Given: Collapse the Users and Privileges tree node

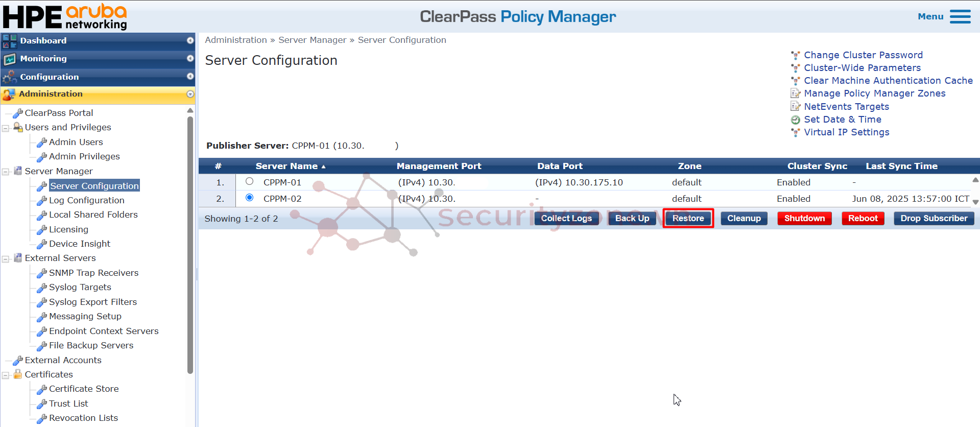Looking at the screenshot, I should coord(6,128).
